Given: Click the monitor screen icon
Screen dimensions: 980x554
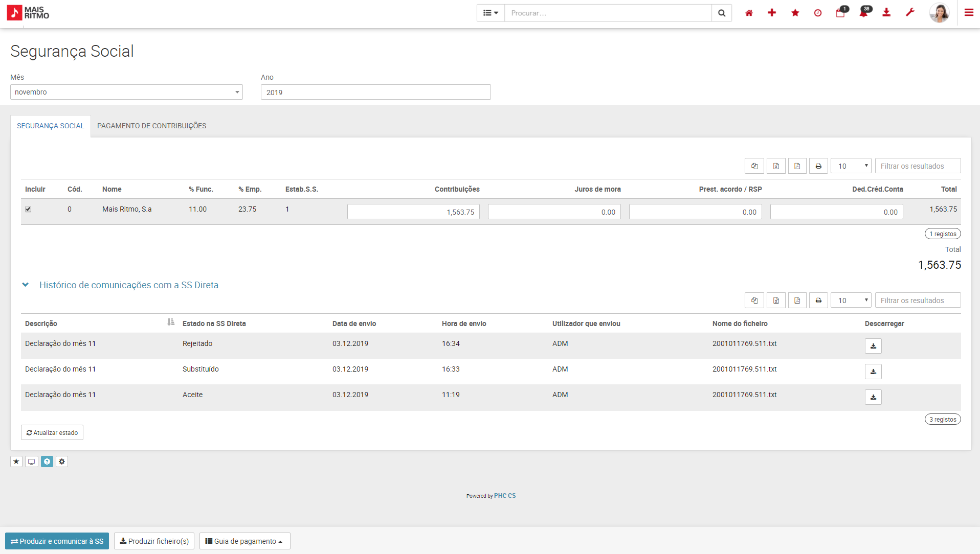Looking at the screenshot, I should 32,461.
